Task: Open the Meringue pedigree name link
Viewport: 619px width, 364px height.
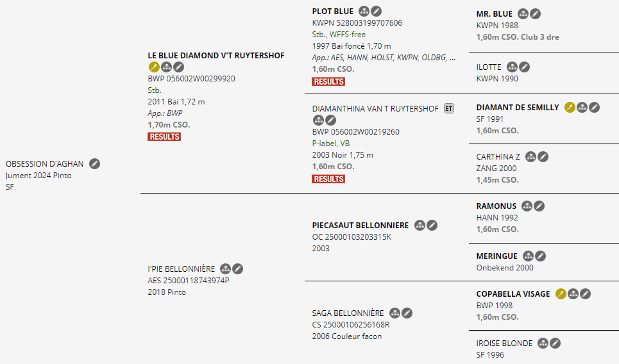Action: pyautogui.click(x=496, y=256)
